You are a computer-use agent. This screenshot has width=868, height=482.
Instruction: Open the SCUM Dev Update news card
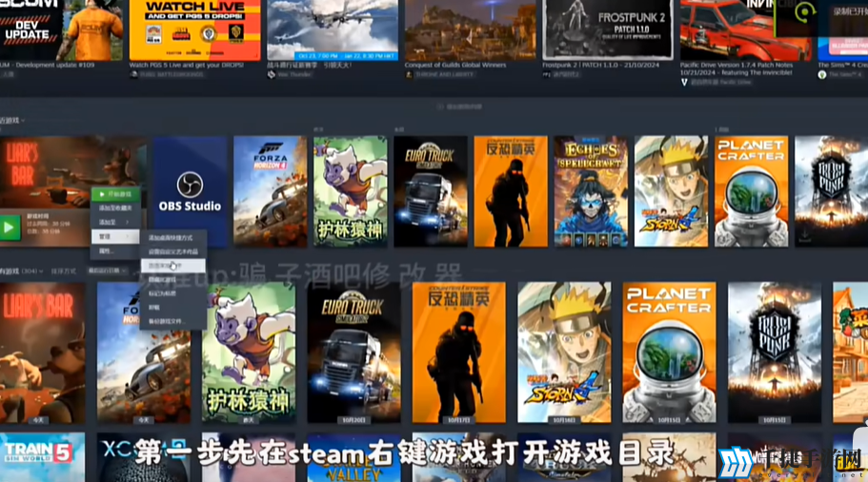(61, 30)
